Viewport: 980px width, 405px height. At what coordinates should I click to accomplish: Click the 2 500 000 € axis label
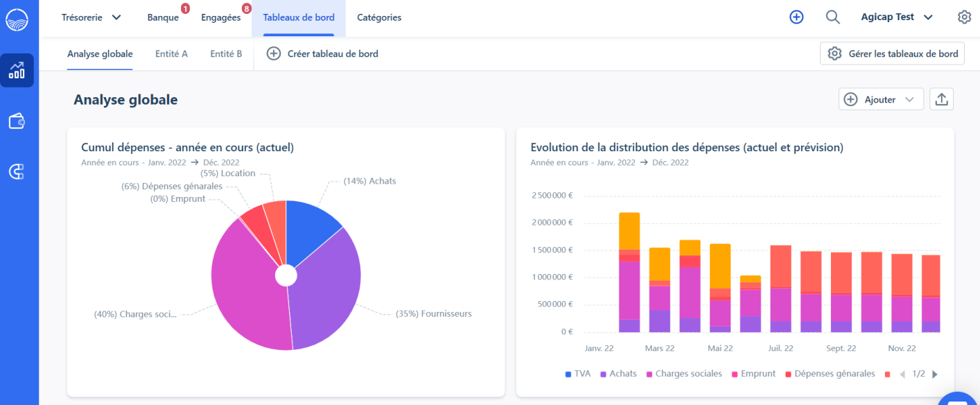(x=552, y=196)
